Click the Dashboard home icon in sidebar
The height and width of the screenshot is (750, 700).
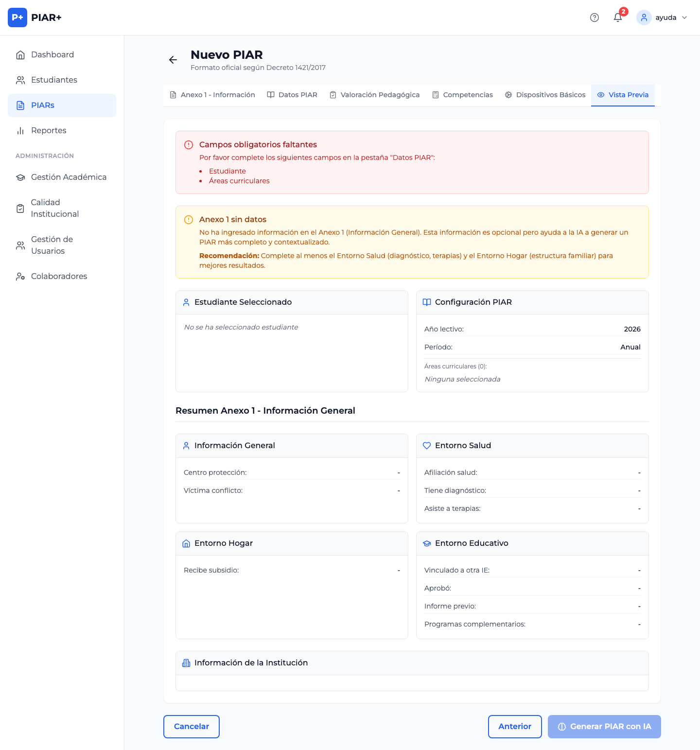[x=20, y=55]
